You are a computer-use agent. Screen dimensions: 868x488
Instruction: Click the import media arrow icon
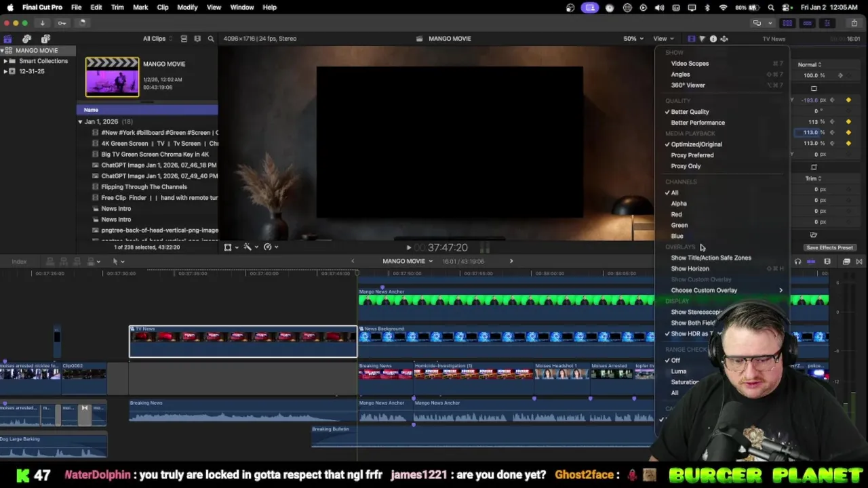(42, 23)
